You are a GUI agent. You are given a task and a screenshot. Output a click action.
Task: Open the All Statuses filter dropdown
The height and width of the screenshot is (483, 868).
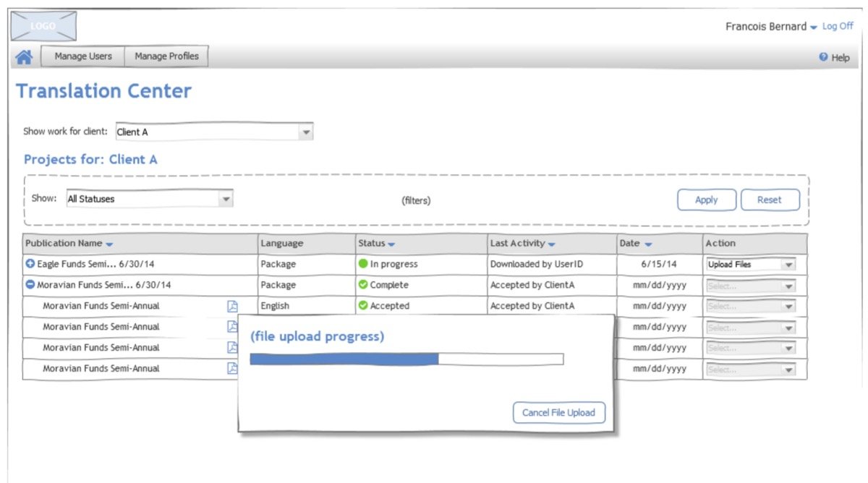[149, 199]
